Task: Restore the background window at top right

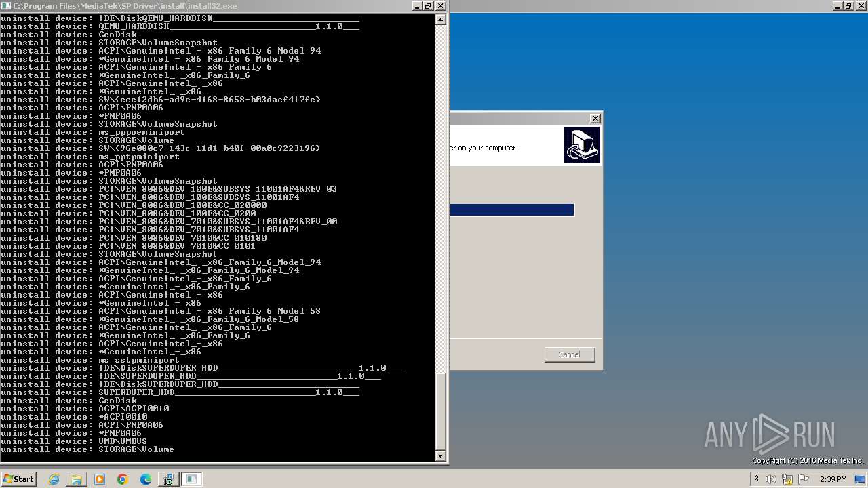Action: (849, 5)
